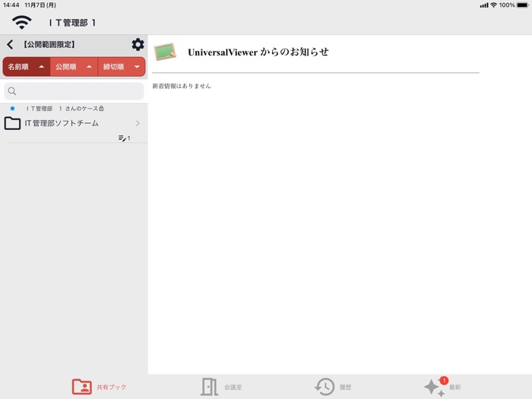532x399 pixels.
Task: Switch to the 会議室 tab
Action: tap(221, 387)
